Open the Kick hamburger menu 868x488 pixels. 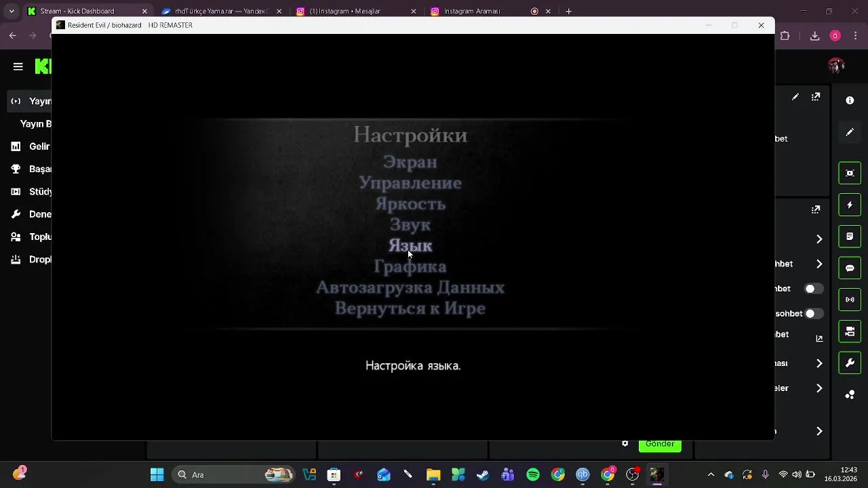tap(18, 66)
